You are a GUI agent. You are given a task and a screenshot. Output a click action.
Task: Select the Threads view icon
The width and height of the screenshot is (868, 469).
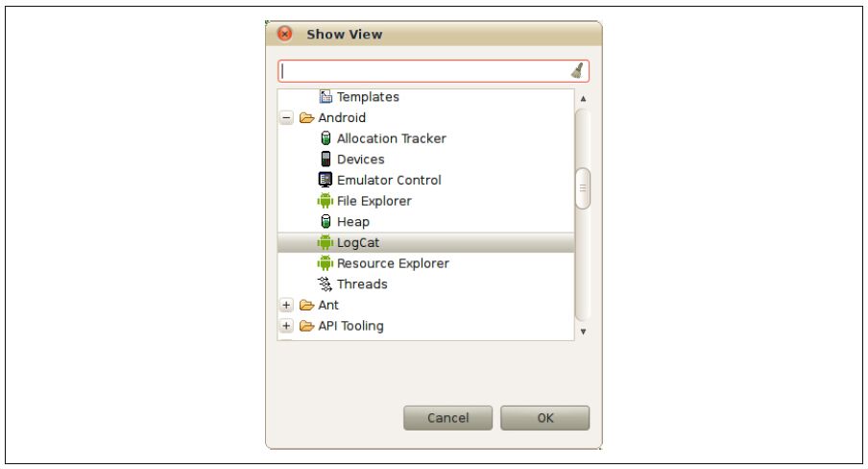pos(325,284)
